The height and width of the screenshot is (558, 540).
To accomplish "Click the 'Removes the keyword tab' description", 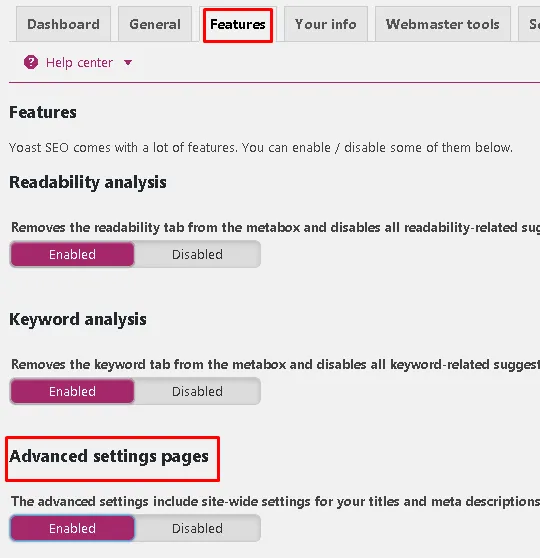I will (x=276, y=364).
